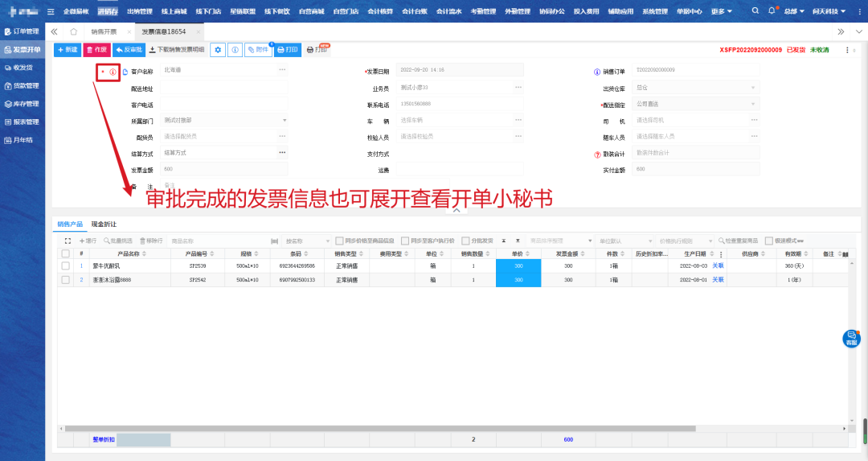Click the notification bell icon
This screenshot has height=461, width=868.
coord(772,11)
